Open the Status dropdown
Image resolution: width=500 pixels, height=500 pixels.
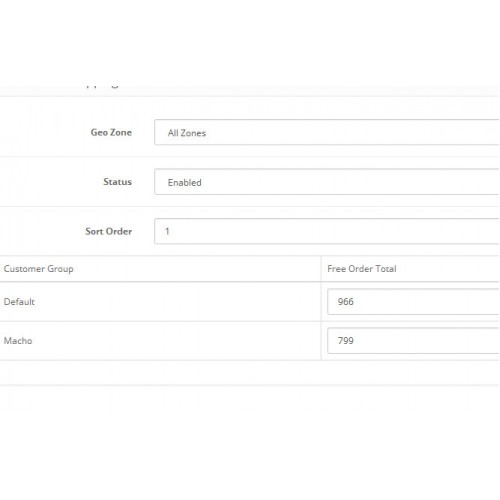327,182
